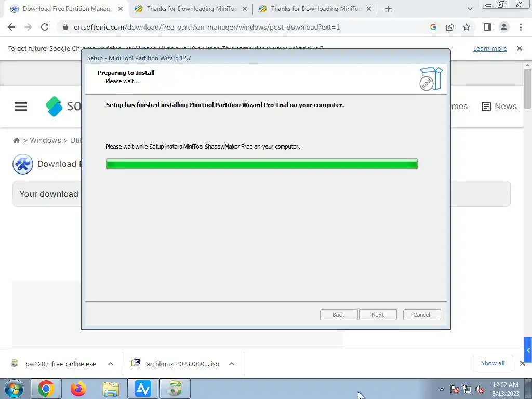Open the taskbar clock and date

point(506,389)
